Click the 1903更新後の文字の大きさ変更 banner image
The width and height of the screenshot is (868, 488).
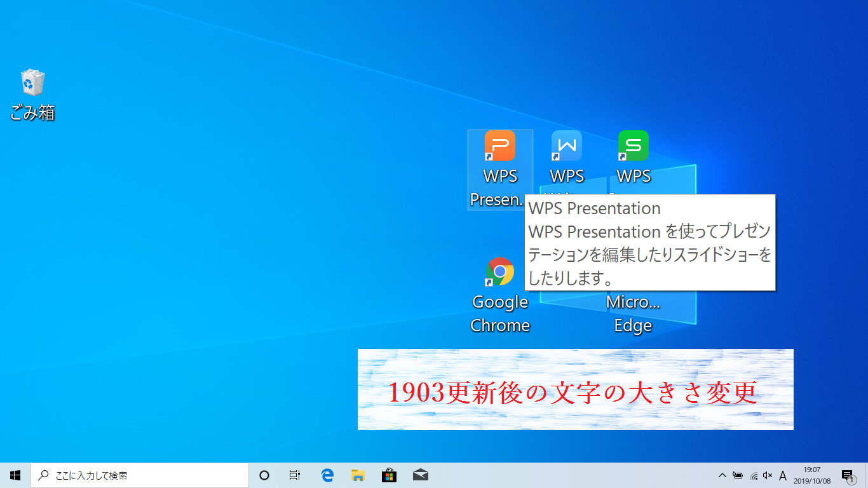coord(576,390)
